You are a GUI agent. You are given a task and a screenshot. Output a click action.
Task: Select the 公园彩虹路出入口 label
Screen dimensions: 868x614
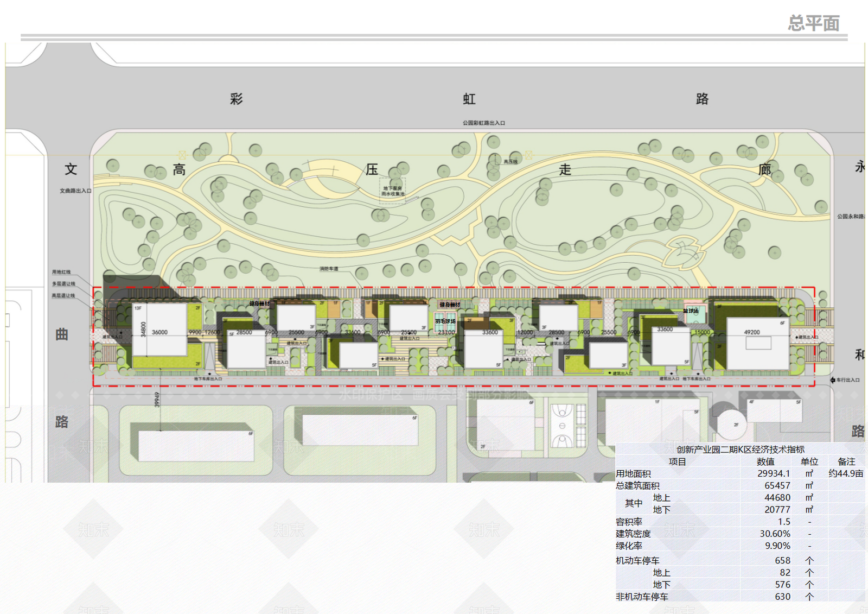pyautogui.click(x=484, y=123)
